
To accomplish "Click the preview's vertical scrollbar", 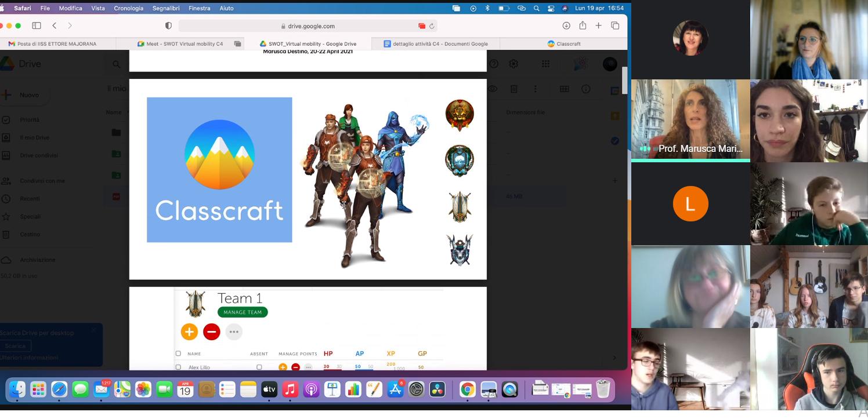I will 624,80.
